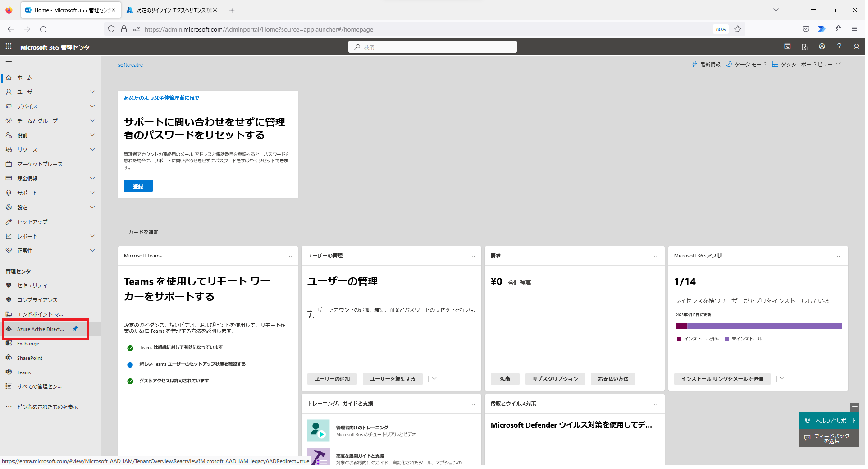Open more options on Microsoft Teams card
The width and height of the screenshot is (868, 469).
(x=289, y=256)
